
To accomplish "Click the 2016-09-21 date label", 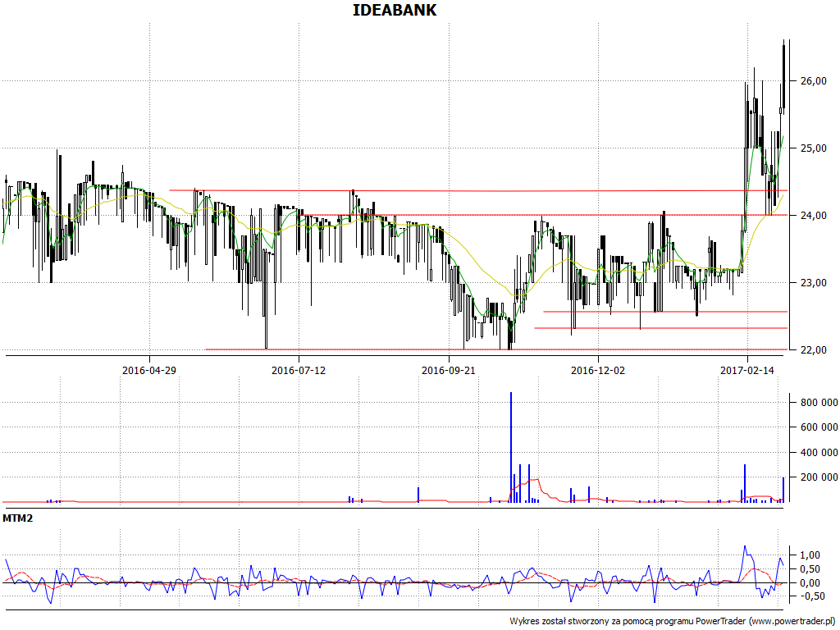I will [x=449, y=370].
